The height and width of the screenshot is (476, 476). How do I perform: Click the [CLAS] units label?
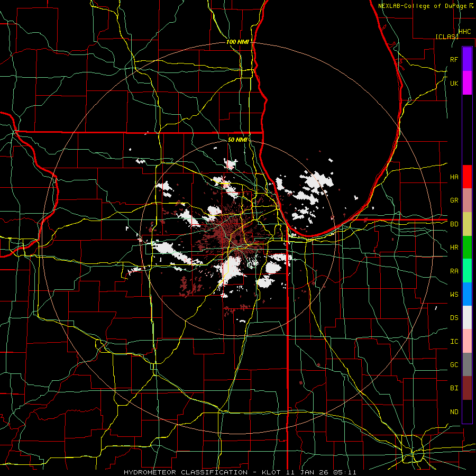click(447, 36)
